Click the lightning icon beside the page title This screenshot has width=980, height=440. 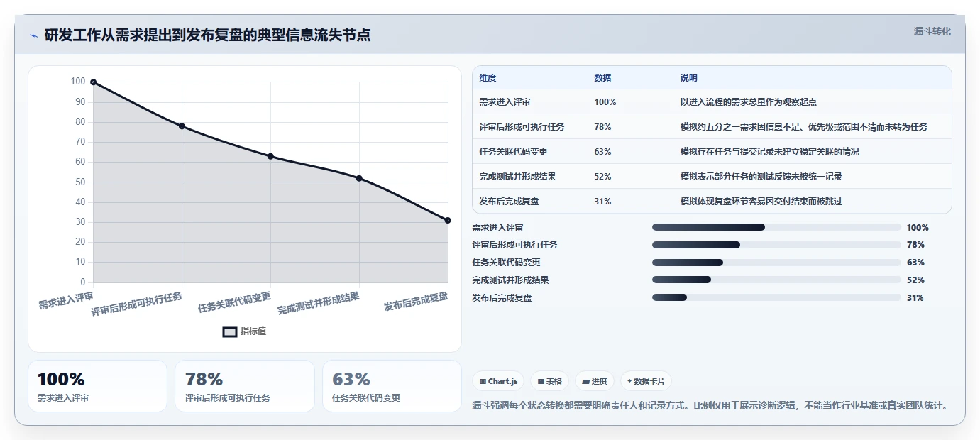pos(33,35)
